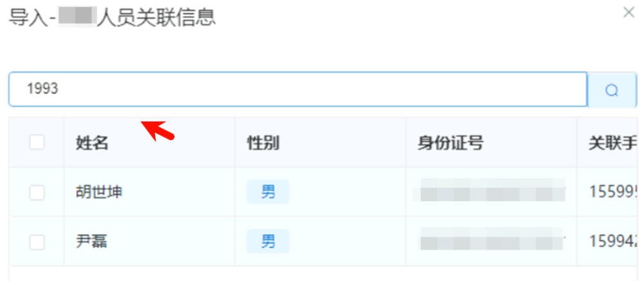Screen dimensions: 644x281
Task: Click the 身份证号 column header
Action: point(451,143)
